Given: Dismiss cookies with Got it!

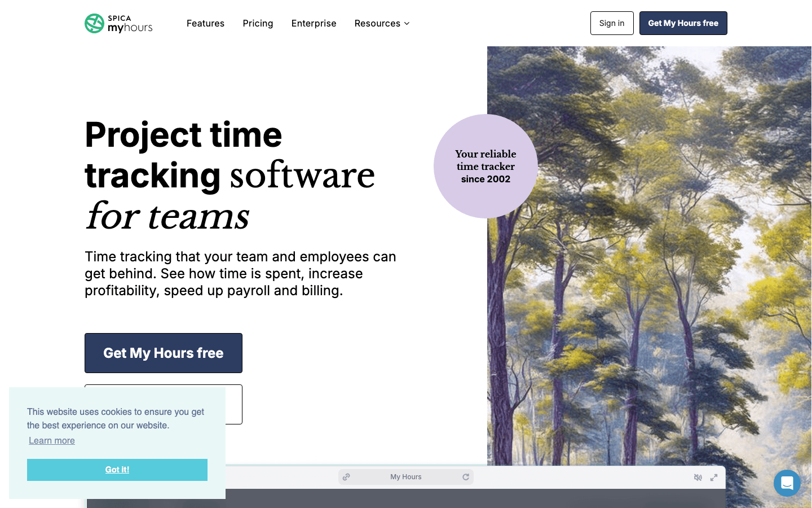Looking at the screenshot, I should (x=117, y=470).
